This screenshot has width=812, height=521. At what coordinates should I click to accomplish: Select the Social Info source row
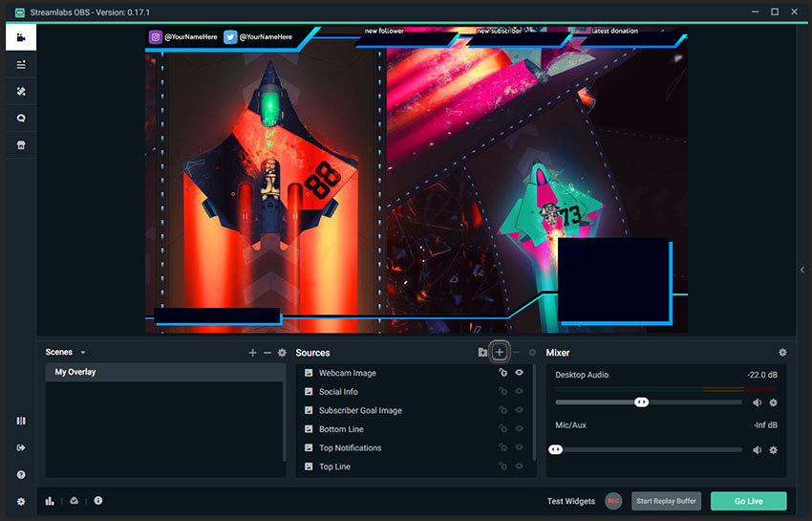click(415, 391)
